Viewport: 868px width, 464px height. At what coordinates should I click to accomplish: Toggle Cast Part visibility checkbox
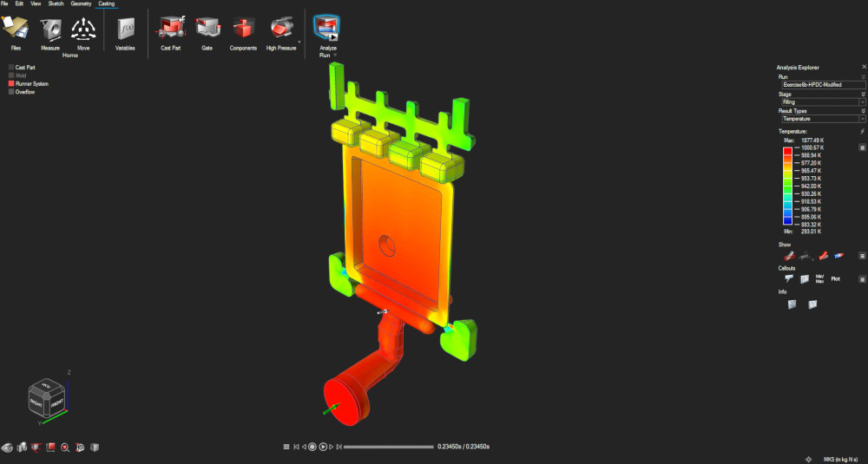pos(11,68)
